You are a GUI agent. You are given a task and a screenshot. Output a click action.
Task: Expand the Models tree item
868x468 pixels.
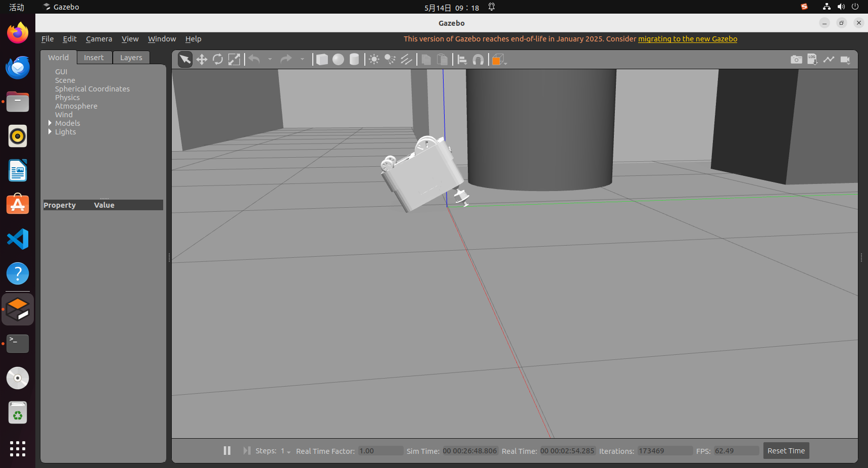coord(50,123)
